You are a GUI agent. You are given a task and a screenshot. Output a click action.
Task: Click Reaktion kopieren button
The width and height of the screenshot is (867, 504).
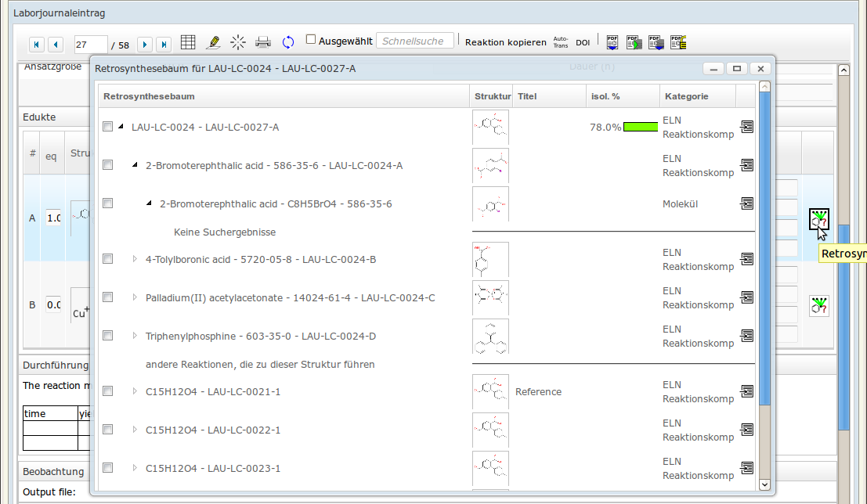coord(505,42)
